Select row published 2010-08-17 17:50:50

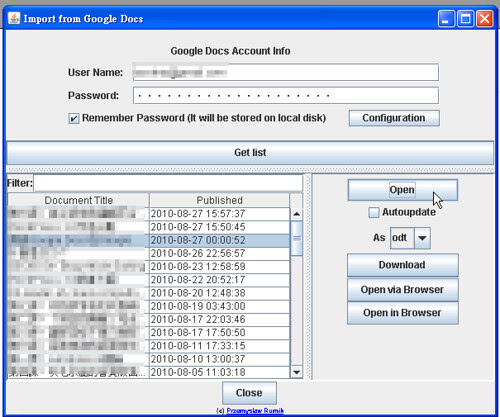[x=149, y=333]
